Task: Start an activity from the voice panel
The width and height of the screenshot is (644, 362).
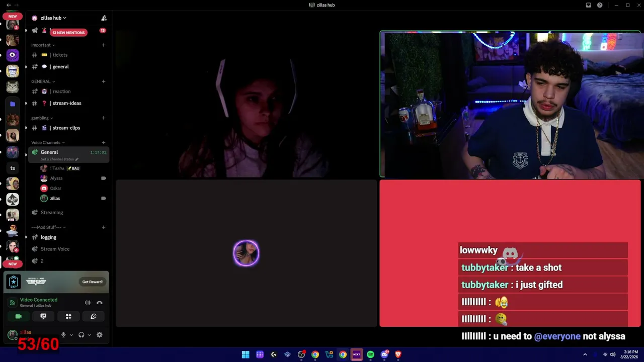Action: click(68, 316)
